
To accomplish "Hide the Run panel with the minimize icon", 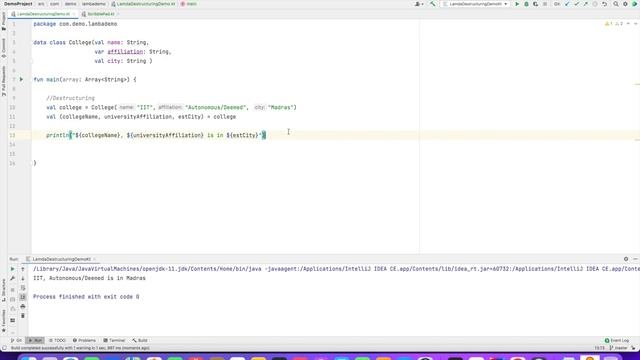I will 635,259.
